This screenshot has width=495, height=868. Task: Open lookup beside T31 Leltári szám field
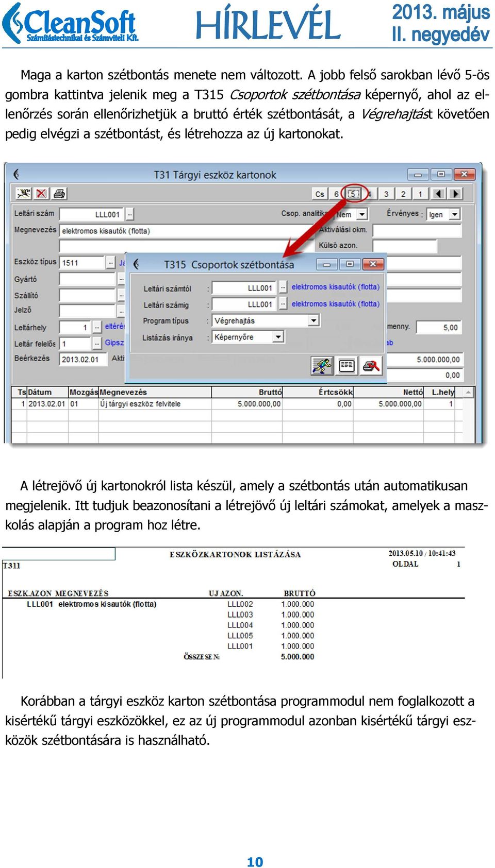[130, 214]
